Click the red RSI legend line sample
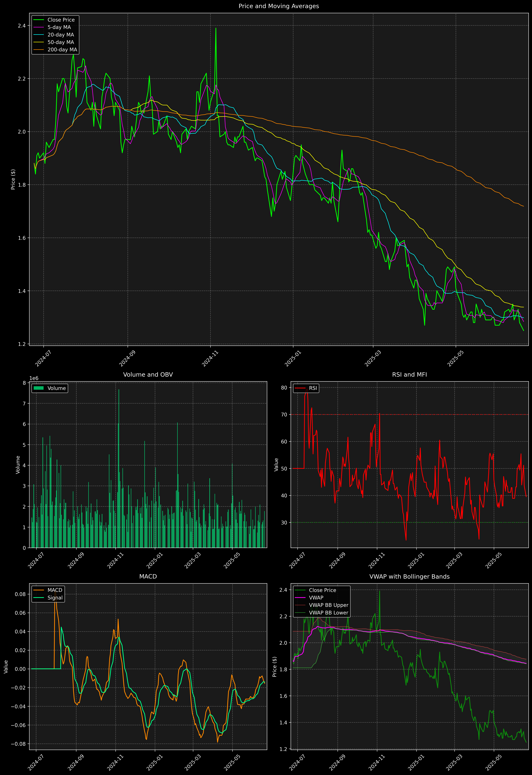The image size is (532, 775). point(300,388)
